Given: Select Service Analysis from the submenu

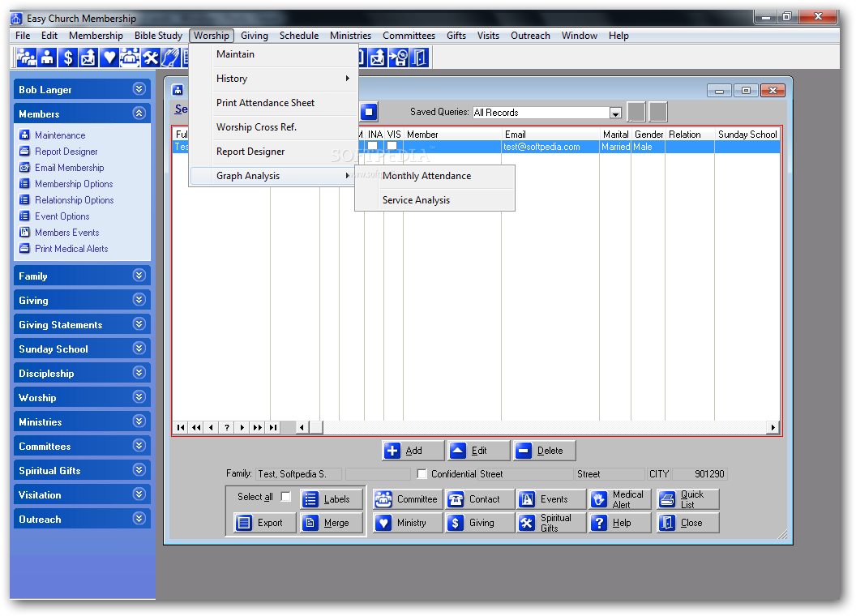Looking at the screenshot, I should [x=434, y=200].
